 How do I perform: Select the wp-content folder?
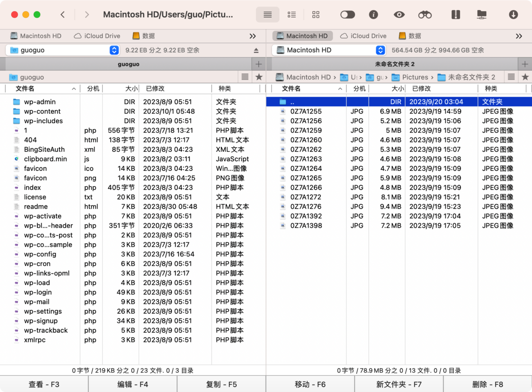(x=133, y=111)
